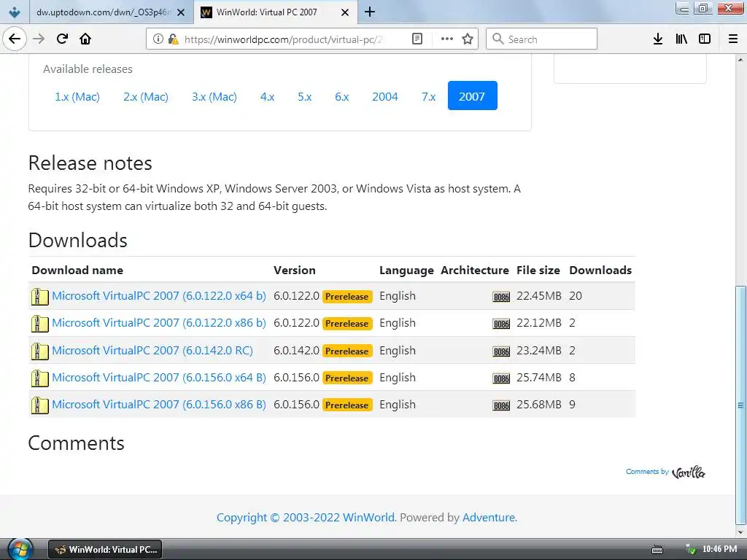Open the Downloads arrow panel
Viewport: 747px width, 560px height.
658,39
